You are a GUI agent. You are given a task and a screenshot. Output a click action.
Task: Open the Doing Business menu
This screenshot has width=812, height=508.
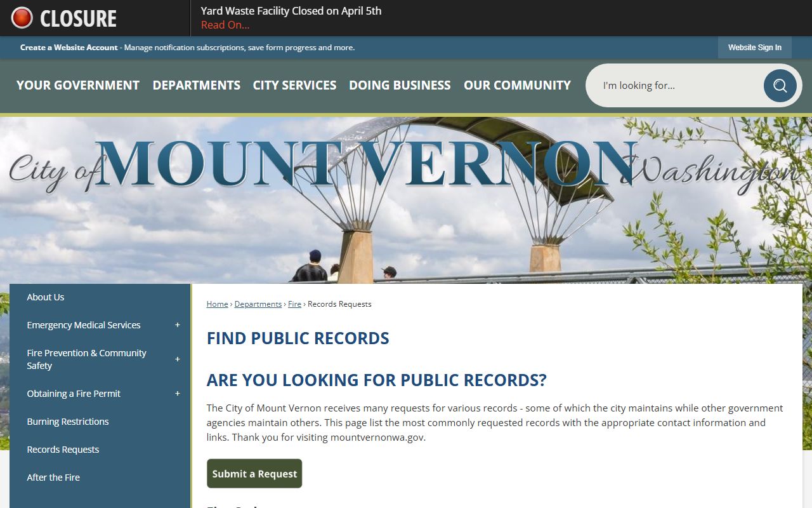click(x=400, y=85)
